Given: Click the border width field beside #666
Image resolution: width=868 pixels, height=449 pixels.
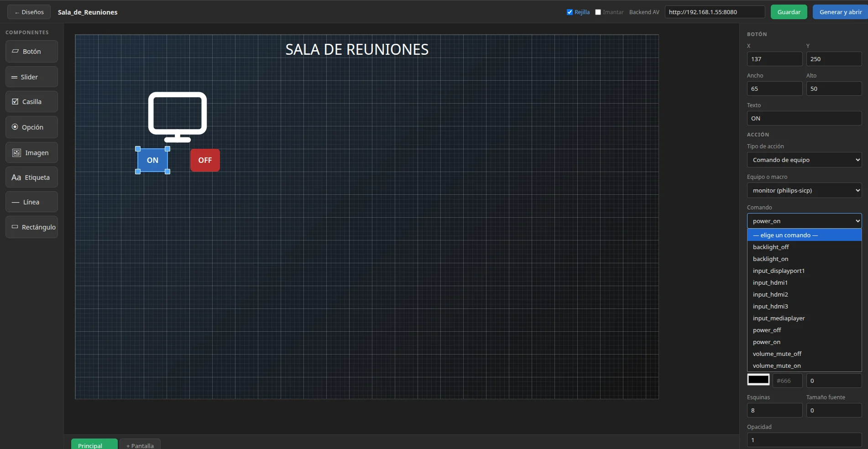Looking at the screenshot, I should click(x=834, y=381).
